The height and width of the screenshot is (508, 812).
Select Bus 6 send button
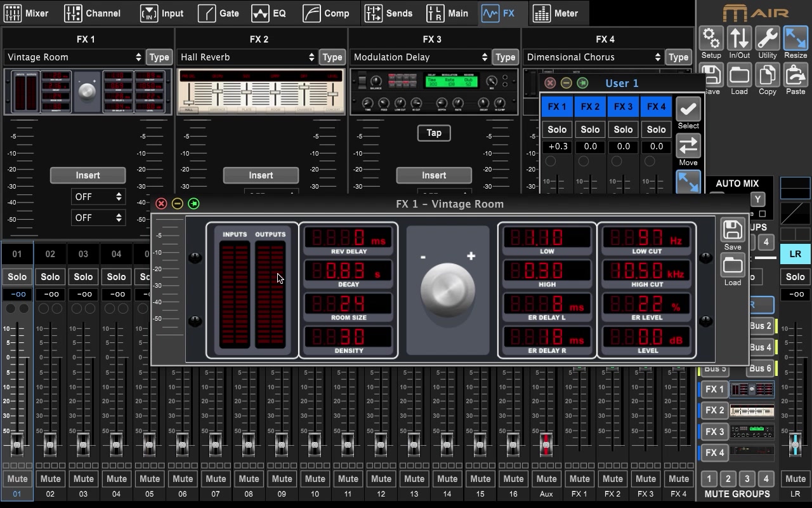coord(761,368)
